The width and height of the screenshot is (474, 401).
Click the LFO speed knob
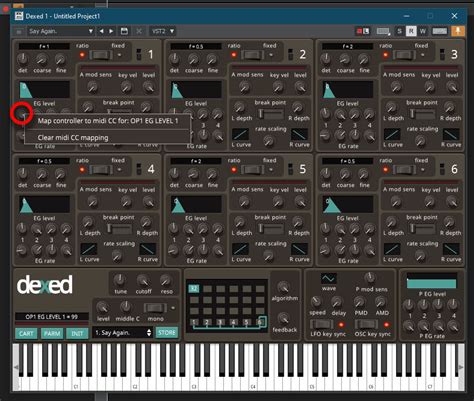[x=316, y=302]
